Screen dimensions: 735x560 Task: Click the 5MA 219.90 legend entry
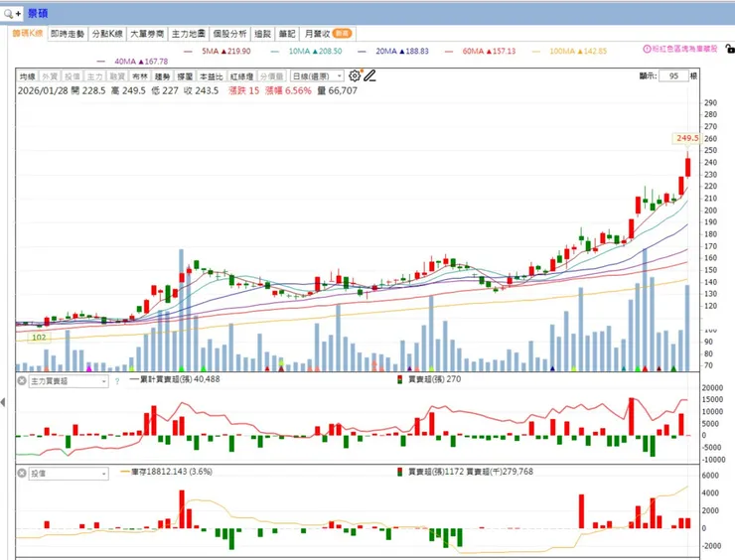tap(218, 51)
